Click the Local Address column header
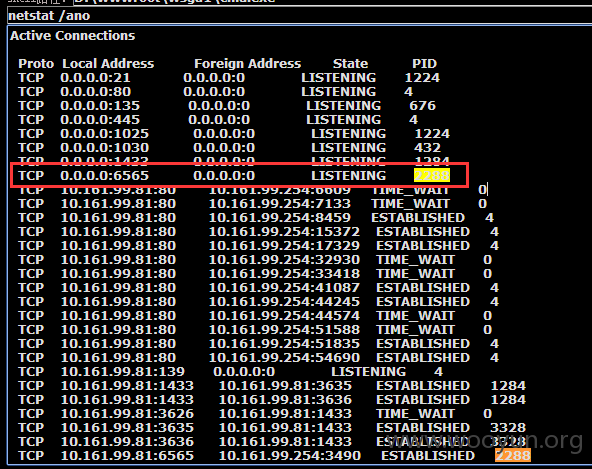Screen dimensions: 592x469 108,63
